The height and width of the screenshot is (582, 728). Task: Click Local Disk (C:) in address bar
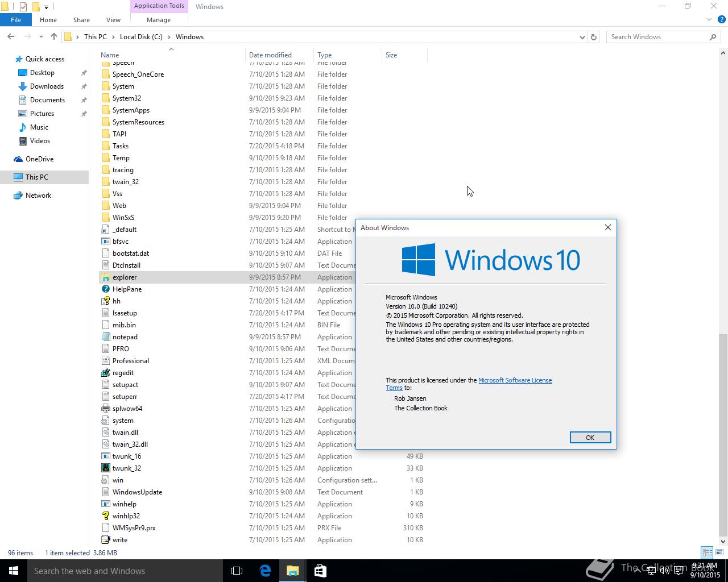click(141, 37)
